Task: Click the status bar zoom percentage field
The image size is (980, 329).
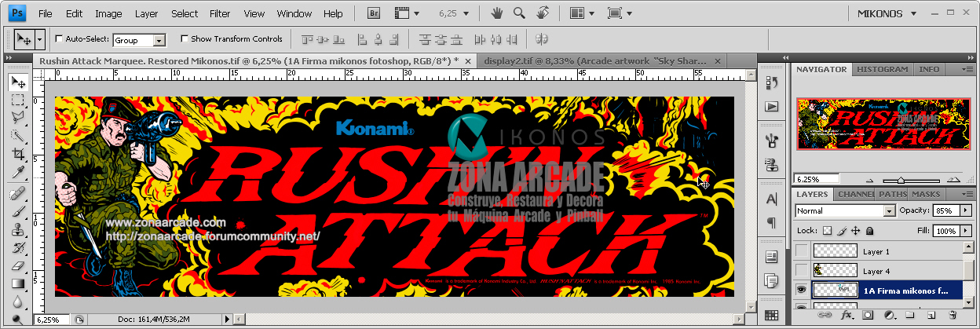Action: (x=52, y=320)
